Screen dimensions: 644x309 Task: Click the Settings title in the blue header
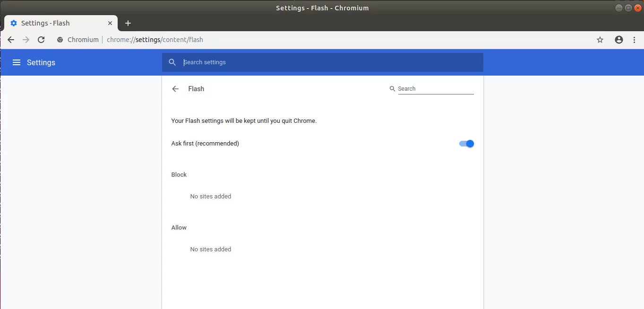[41, 62]
